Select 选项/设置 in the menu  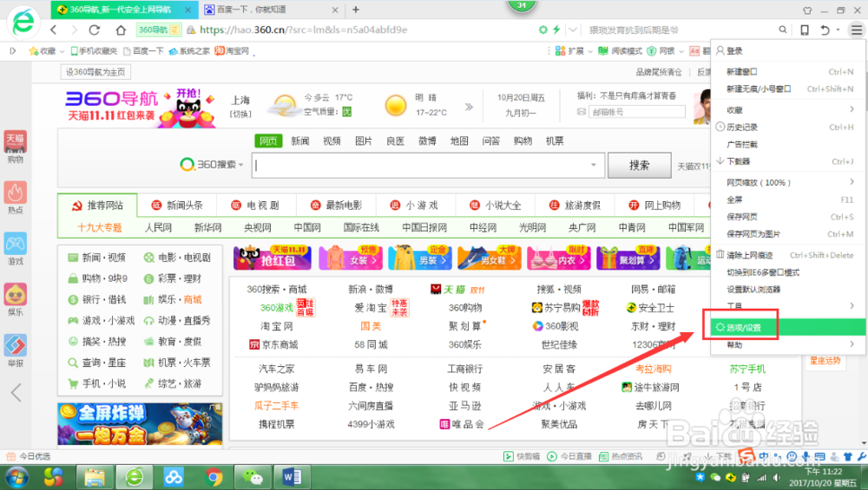(788, 328)
